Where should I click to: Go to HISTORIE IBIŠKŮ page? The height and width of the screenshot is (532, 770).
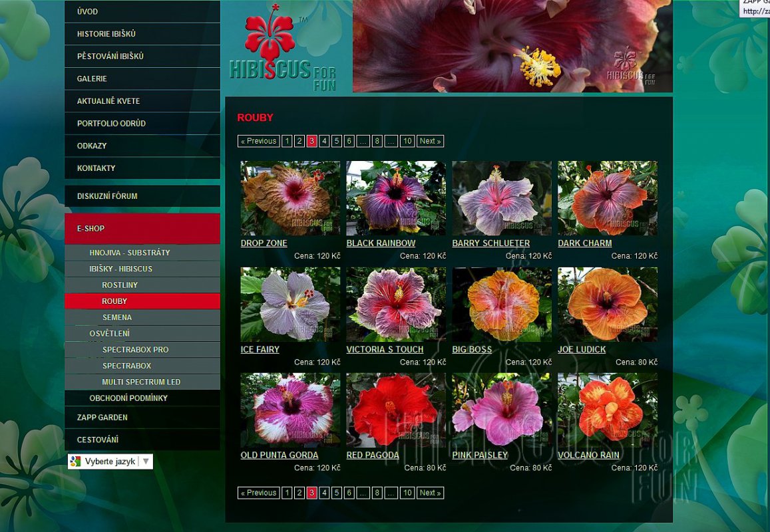142,34
